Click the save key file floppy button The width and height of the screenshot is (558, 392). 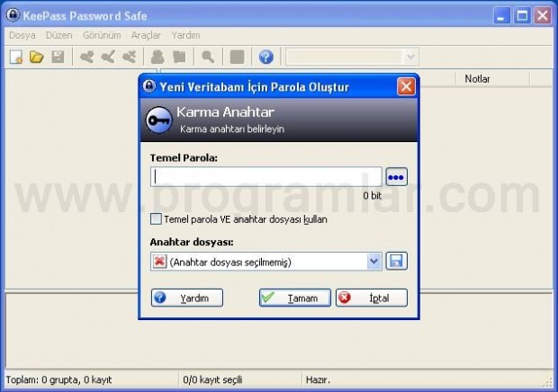396,262
